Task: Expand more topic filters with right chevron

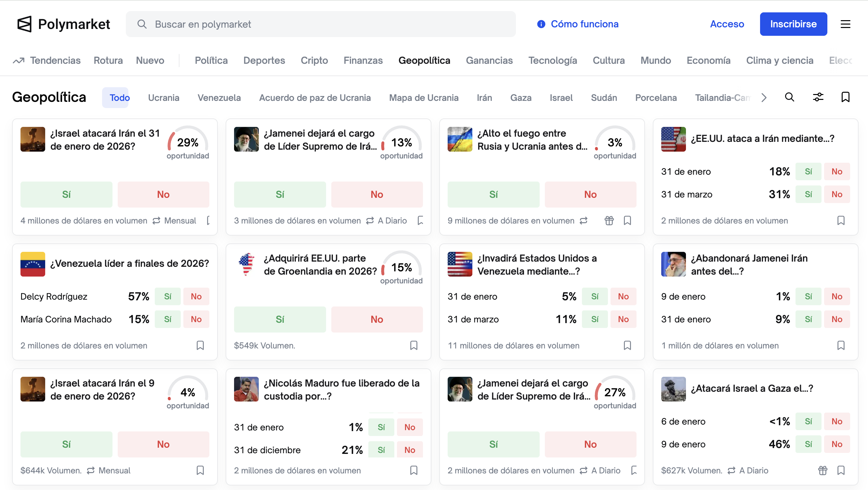Action: click(x=764, y=98)
